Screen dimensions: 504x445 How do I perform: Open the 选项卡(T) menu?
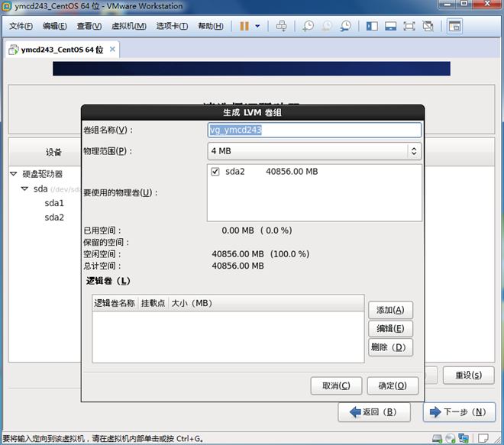(172, 26)
